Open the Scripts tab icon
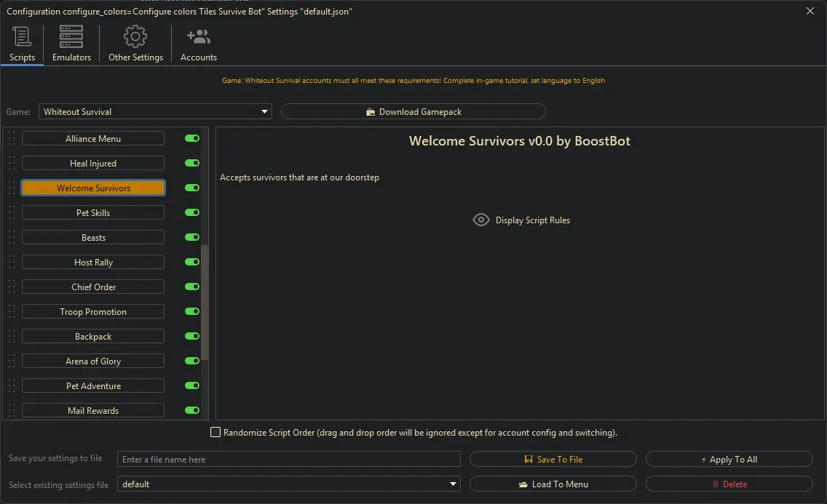Viewport: 827px width, 504px height. (22, 36)
